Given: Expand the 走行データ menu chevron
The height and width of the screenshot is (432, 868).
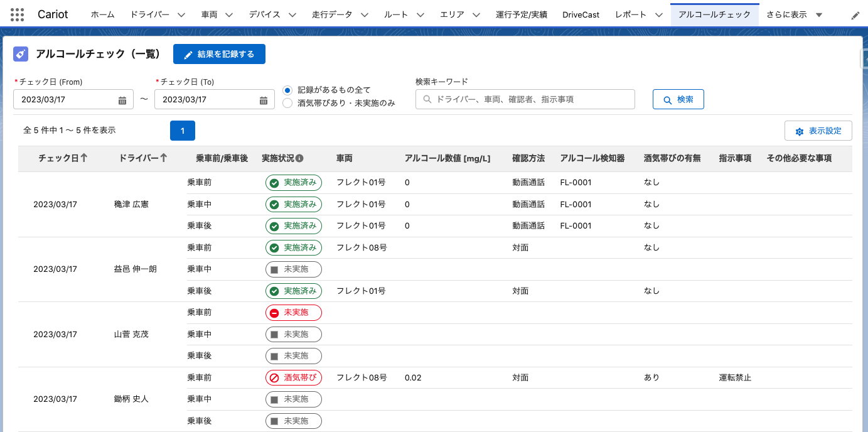Looking at the screenshot, I should [x=364, y=15].
